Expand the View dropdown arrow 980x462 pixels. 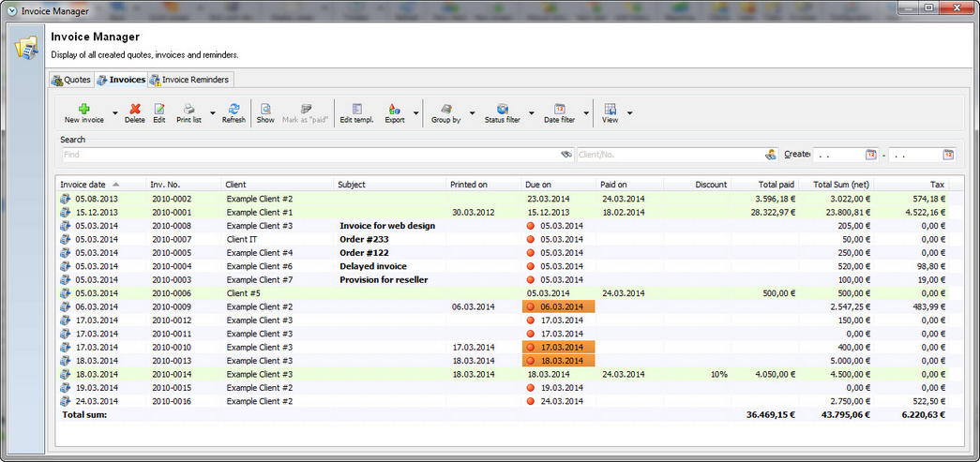click(x=629, y=113)
